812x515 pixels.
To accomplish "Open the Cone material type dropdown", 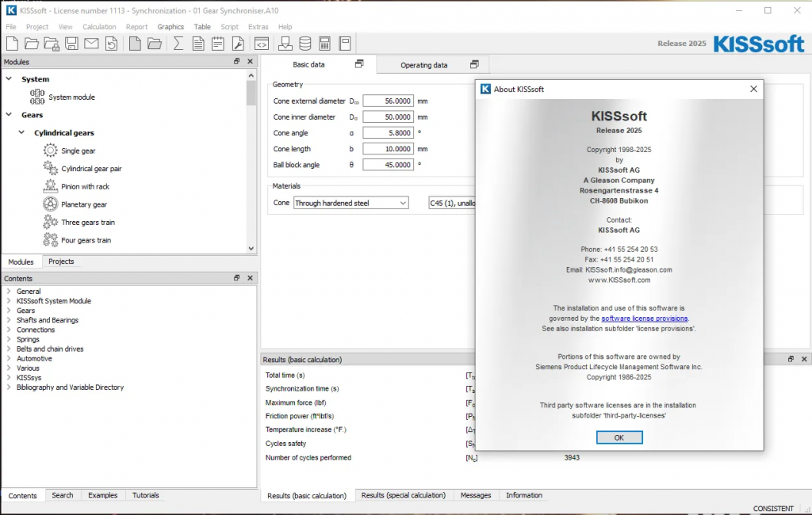I will (x=351, y=203).
